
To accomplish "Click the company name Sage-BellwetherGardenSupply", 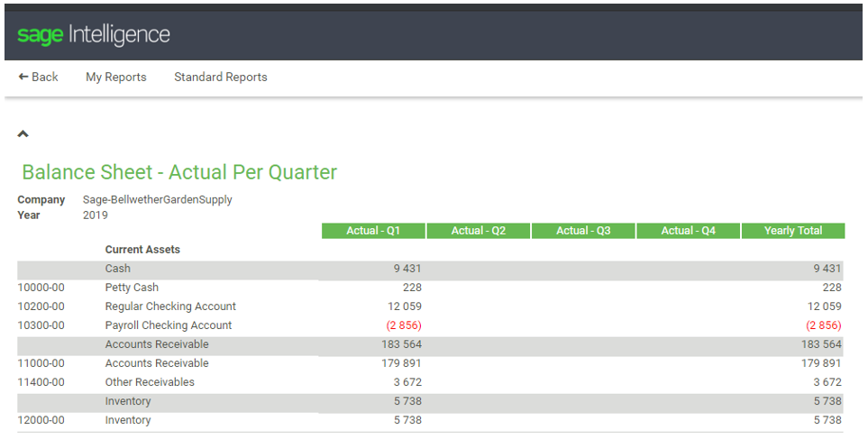I will 157,200.
